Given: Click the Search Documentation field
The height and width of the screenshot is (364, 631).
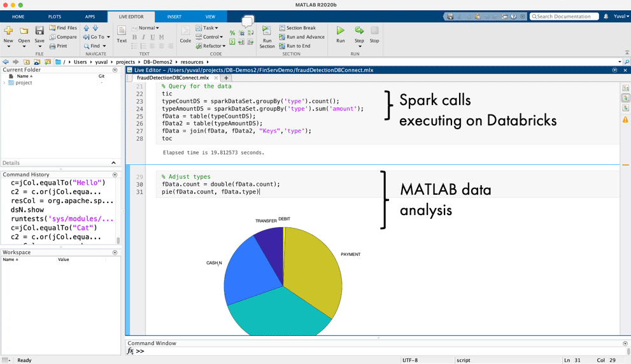Looking at the screenshot, I should coord(565,17).
